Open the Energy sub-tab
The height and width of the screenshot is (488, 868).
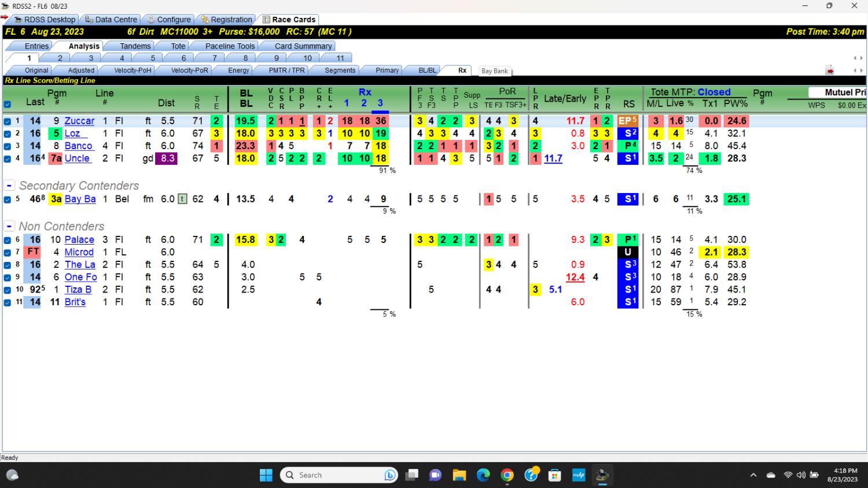click(238, 71)
